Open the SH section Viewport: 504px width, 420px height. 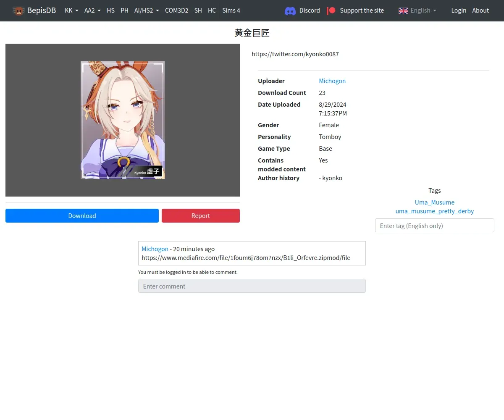[x=198, y=10]
